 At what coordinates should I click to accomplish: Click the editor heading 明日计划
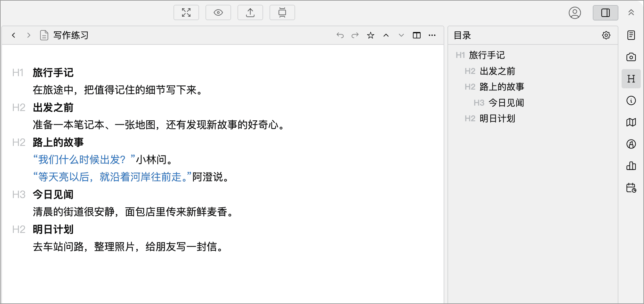pos(53,229)
